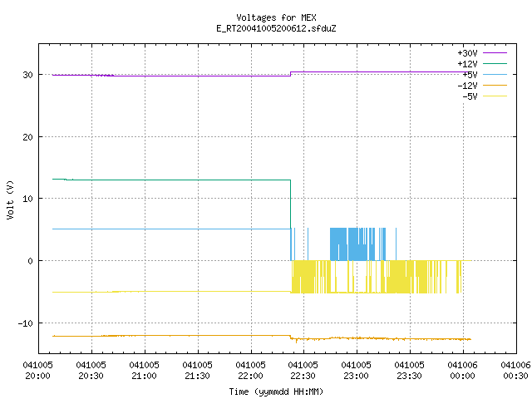
Task: Click the x-axis tick 041005 22:30
Action: click(303, 371)
